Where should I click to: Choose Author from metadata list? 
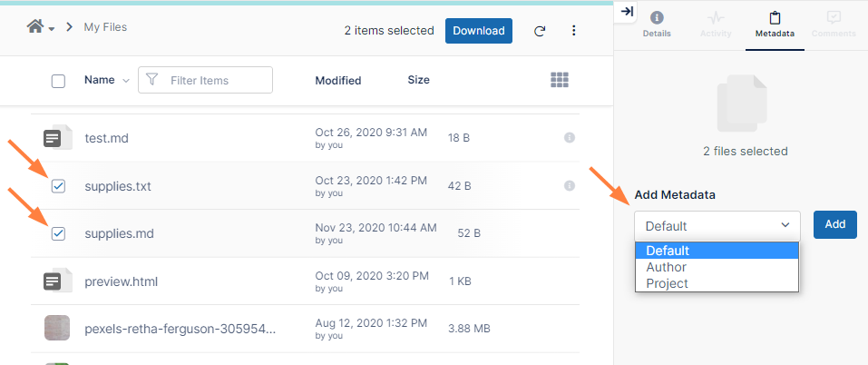pyautogui.click(x=667, y=267)
